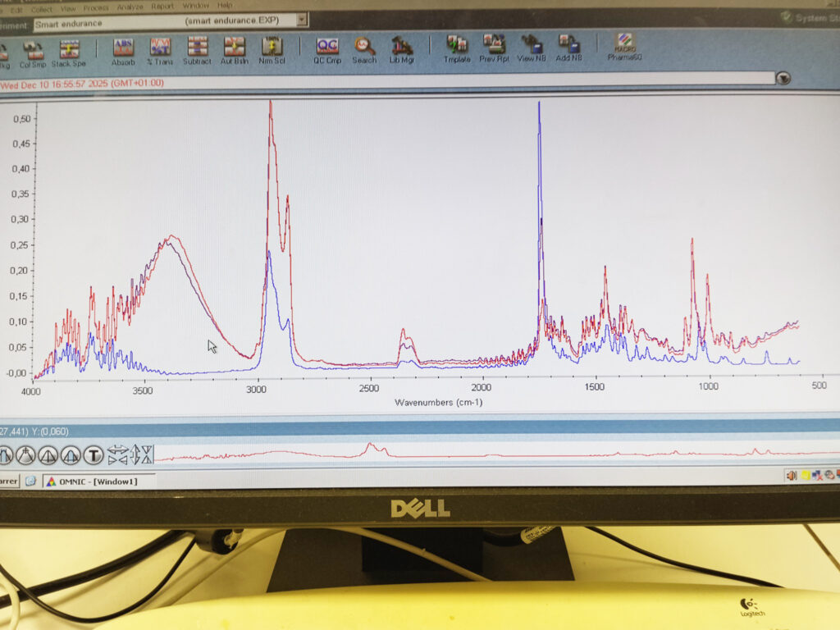Expand the spectrum title list arrow
Viewport: 840px width, 630px height.
[784, 78]
